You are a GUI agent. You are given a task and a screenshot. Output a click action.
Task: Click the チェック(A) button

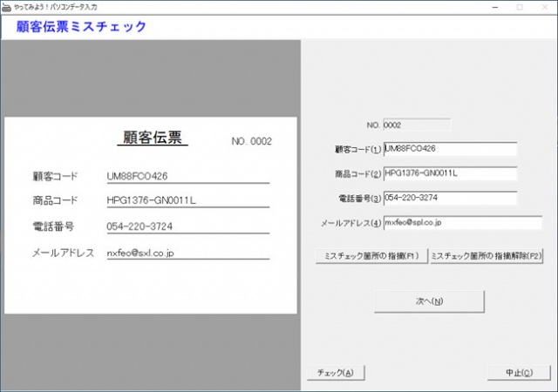(x=336, y=373)
